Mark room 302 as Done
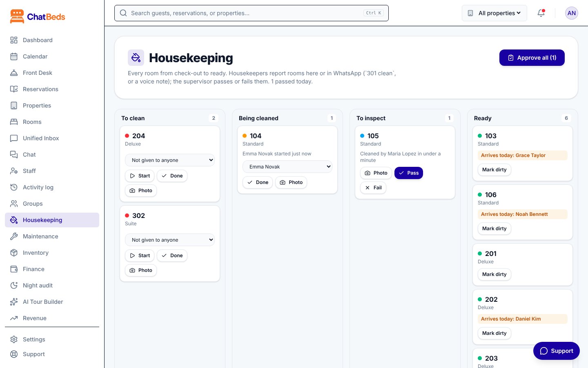 tap(172, 256)
